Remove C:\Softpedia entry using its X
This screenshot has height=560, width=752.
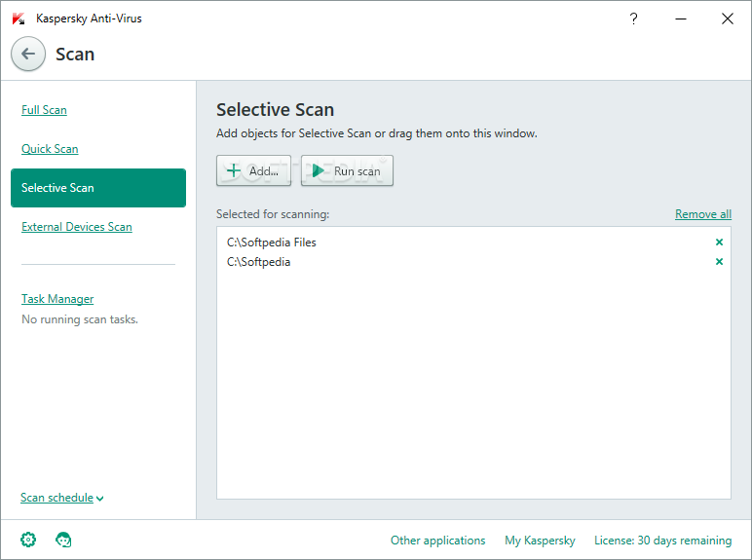click(x=719, y=262)
